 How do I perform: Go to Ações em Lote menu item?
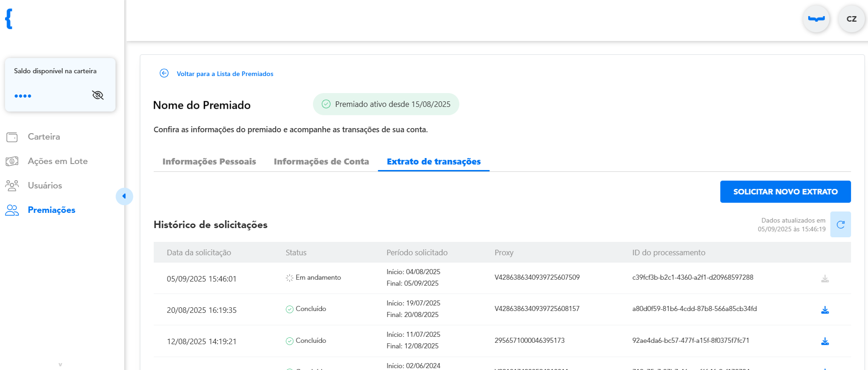[58, 161]
